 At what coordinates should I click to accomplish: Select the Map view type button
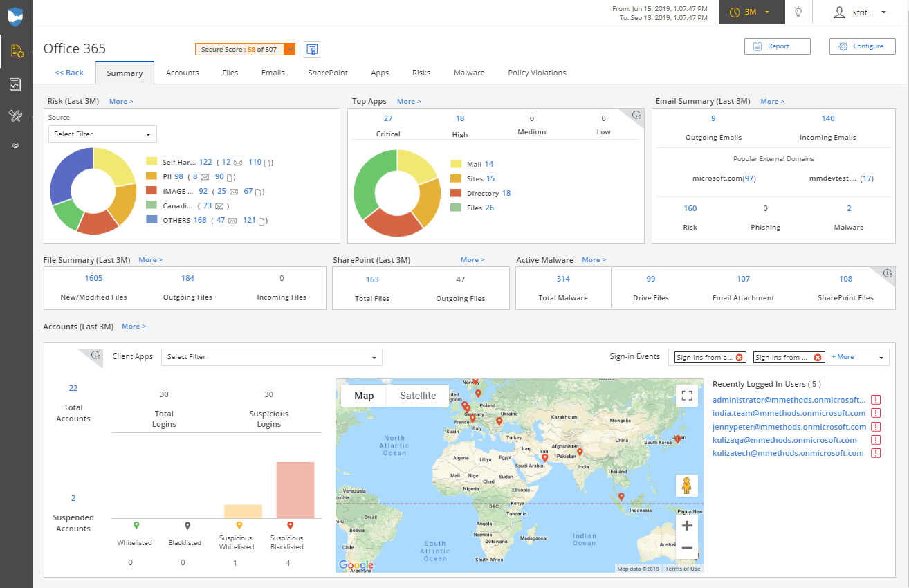tap(364, 396)
